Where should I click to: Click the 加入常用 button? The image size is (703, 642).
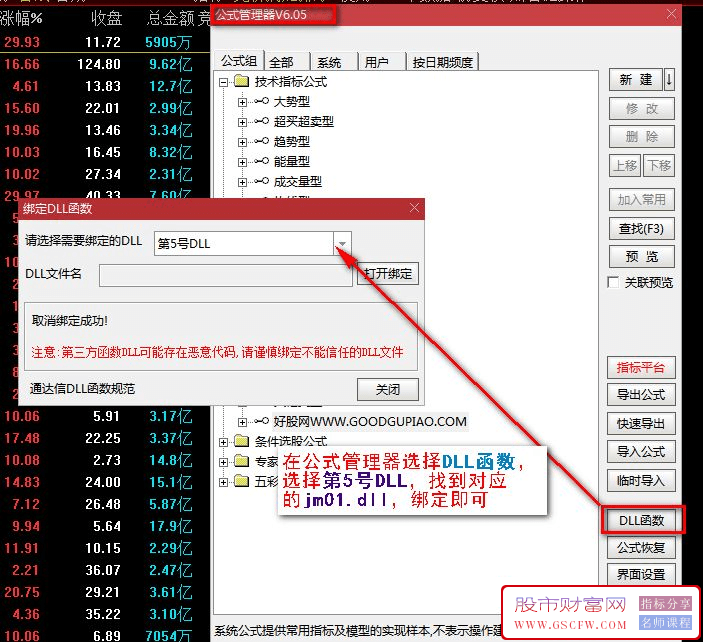tap(642, 200)
